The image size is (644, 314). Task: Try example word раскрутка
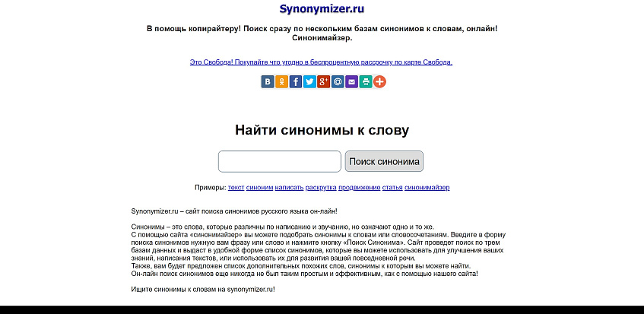coord(321,188)
